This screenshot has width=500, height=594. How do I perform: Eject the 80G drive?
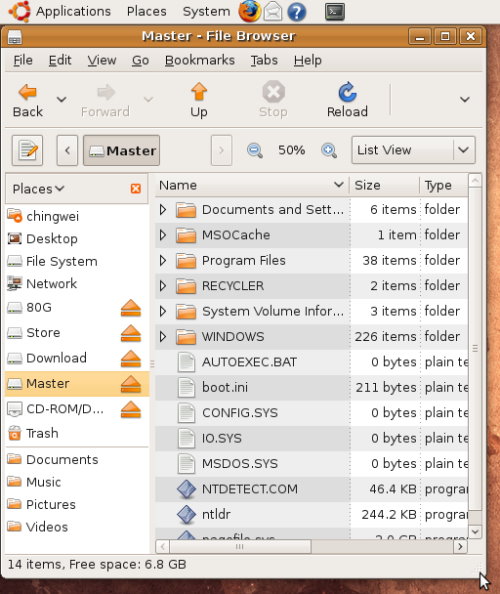(x=131, y=308)
